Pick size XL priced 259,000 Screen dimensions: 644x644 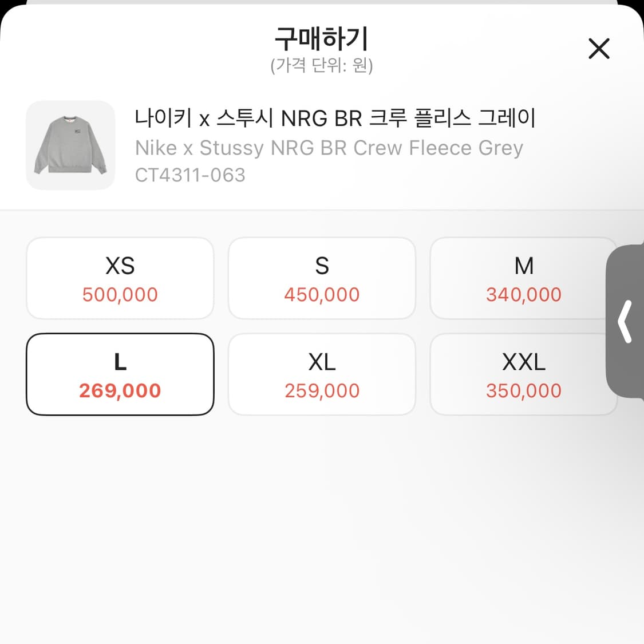(322, 374)
